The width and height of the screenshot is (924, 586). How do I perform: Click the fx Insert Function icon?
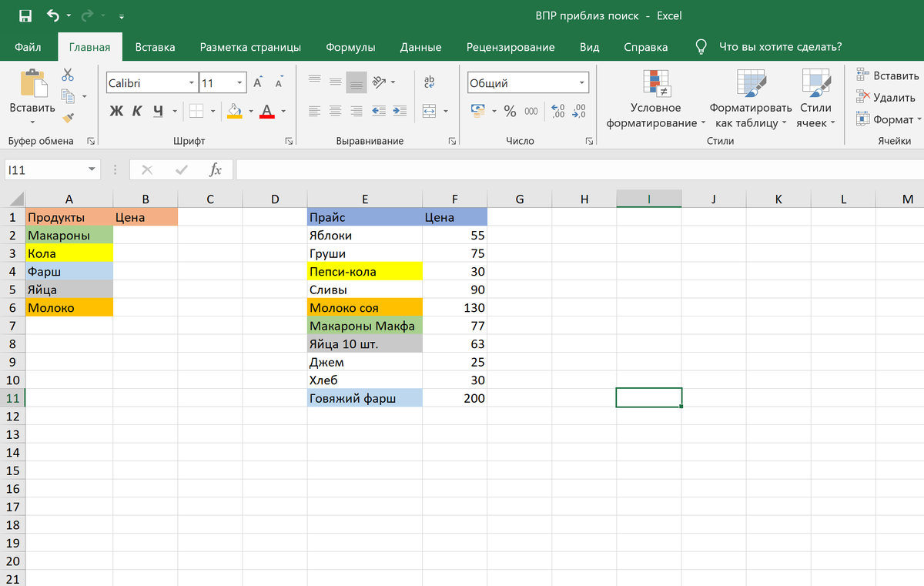pyautogui.click(x=216, y=169)
